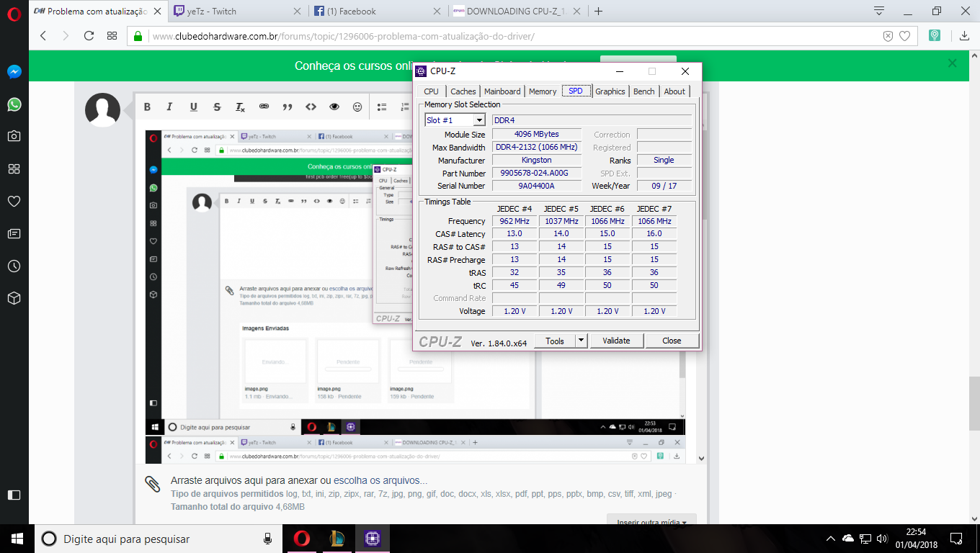This screenshot has width=980, height=553.
Task: Remove formatting in editor toolbar
Action: pos(240,107)
